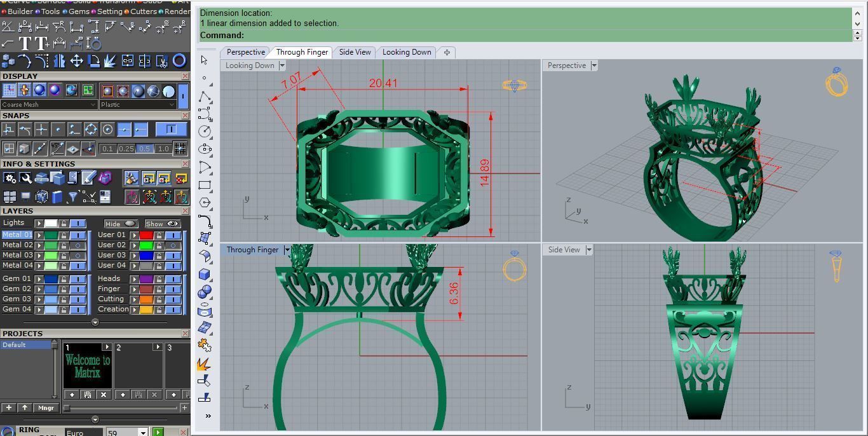Pick color swatch for User 01 layer

146,235
